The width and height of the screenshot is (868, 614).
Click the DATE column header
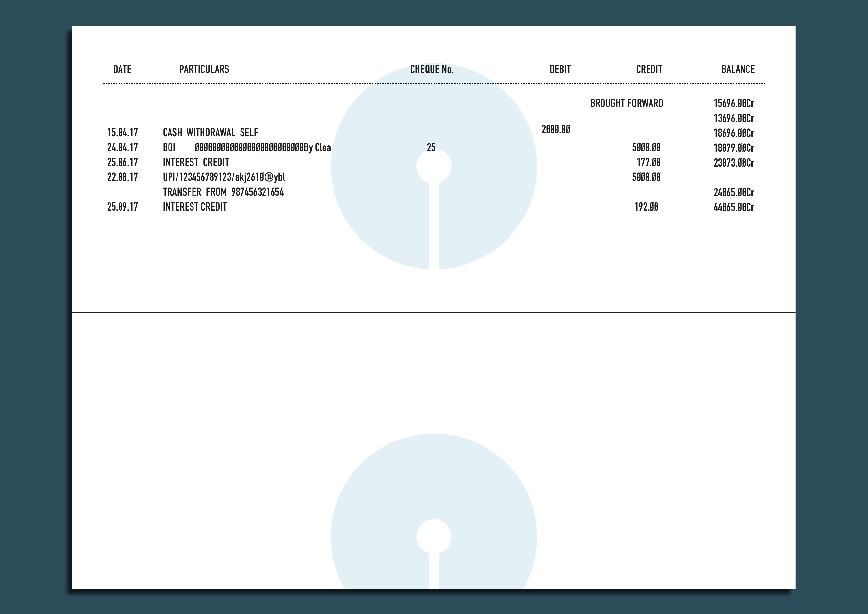tap(122, 69)
